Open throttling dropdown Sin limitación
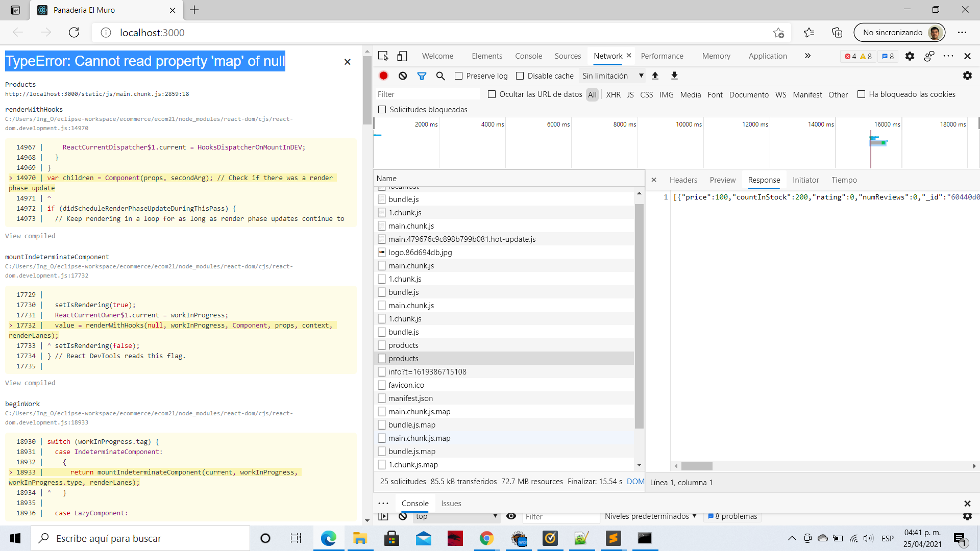This screenshot has width=980, height=551. 613,76
